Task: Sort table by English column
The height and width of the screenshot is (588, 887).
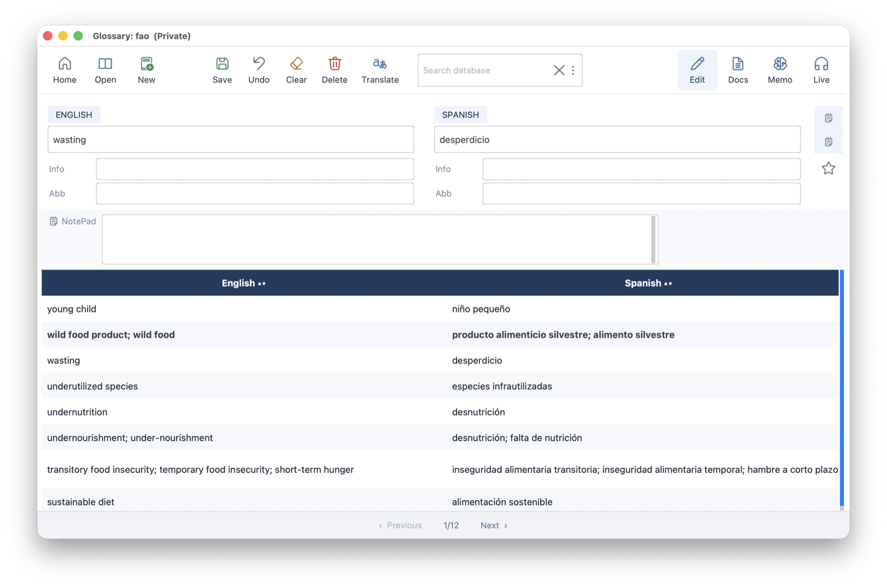Action: coord(243,283)
